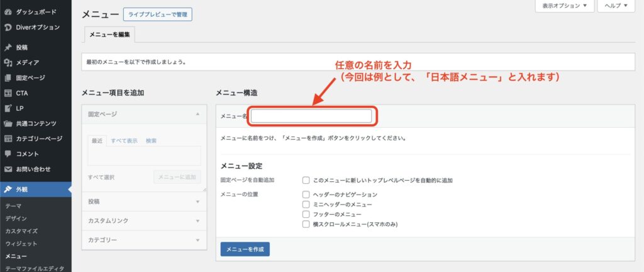The image size is (644, 272).
Task: Click the コメント speech bubble icon
Action: [8, 154]
